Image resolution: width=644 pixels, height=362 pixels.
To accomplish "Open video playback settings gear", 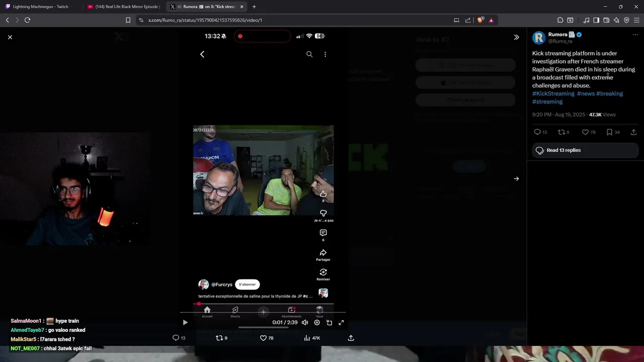I will coord(317,322).
